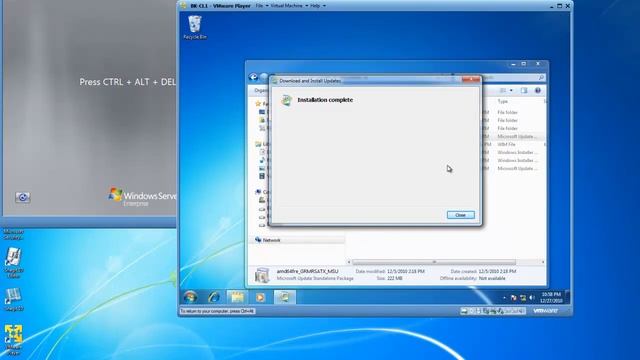The image size is (640, 360).
Task: Open the Recycle Bin on the VM desktop
Action: pos(195,27)
